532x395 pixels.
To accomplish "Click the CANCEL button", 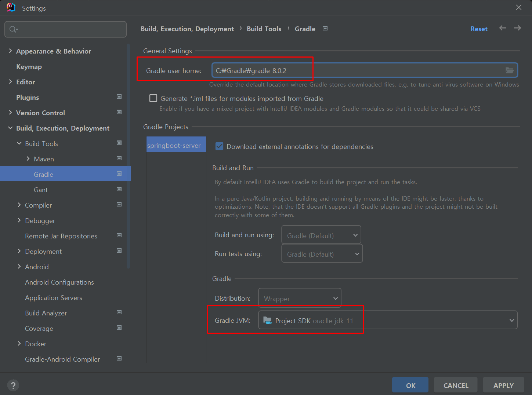I will coord(456,385).
